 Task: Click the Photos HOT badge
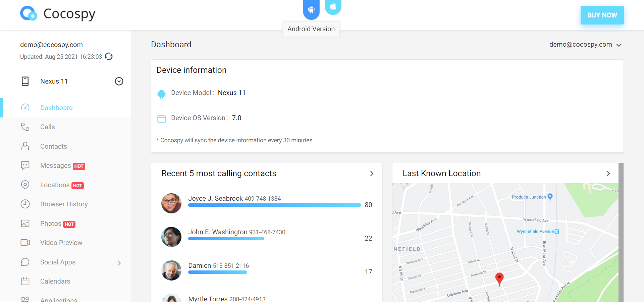point(69,224)
